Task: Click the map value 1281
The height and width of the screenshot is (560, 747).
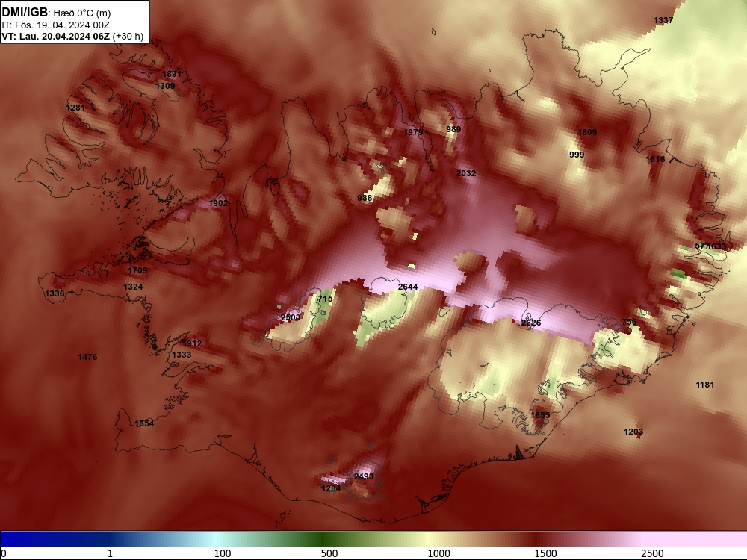Action: 75,108
